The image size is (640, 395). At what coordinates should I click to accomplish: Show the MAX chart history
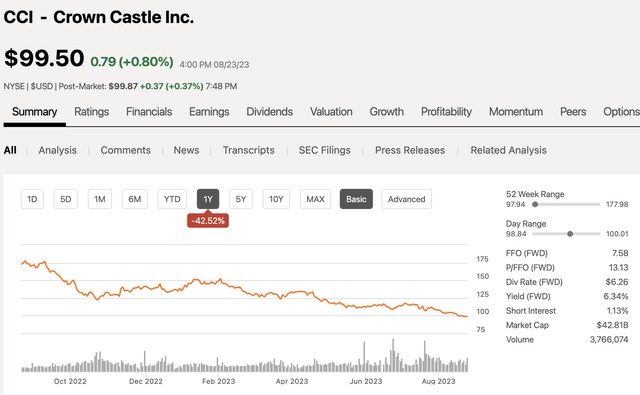point(316,199)
